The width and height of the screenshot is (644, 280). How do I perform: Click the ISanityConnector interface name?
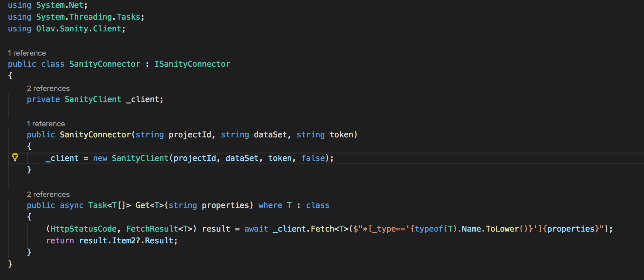coord(192,64)
